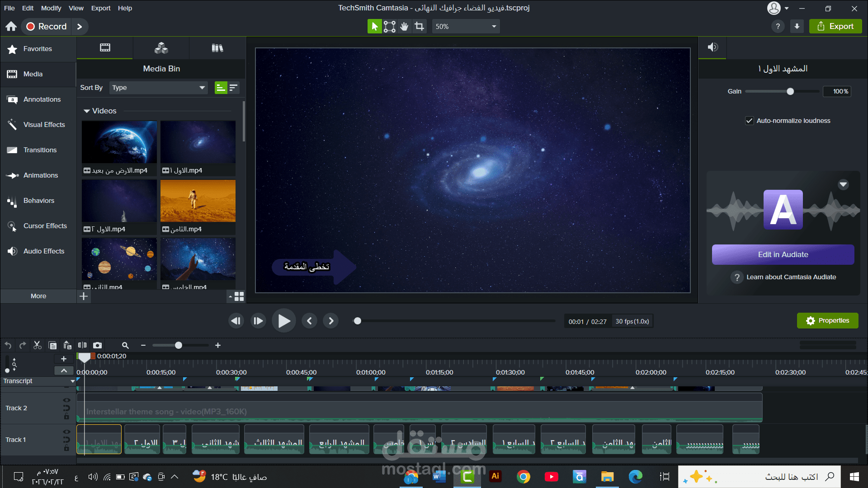
Task: Click the Cut (scissors) timeline tool
Action: point(38,345)
